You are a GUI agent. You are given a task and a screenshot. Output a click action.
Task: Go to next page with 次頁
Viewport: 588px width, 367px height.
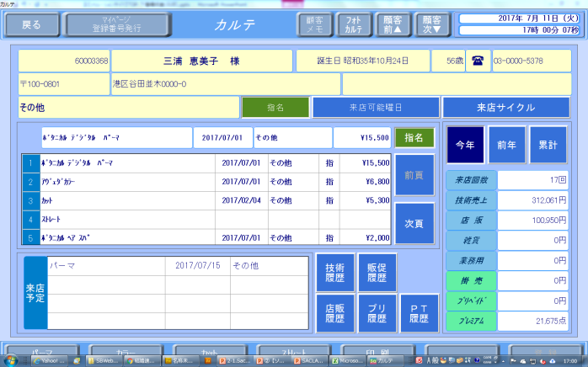pos(414,223)
